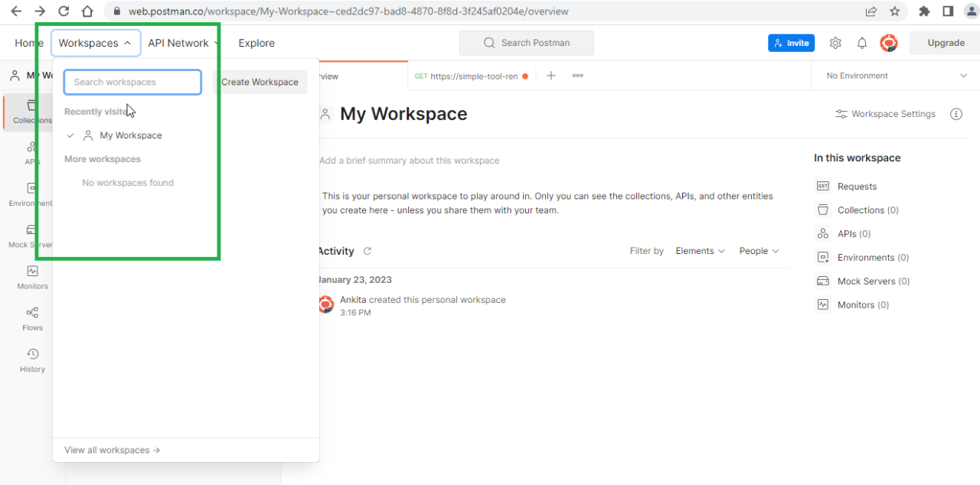Screen dimensions: 980x485
Task: Switch to the Explore menu item
Action: [x=256, y=43]
